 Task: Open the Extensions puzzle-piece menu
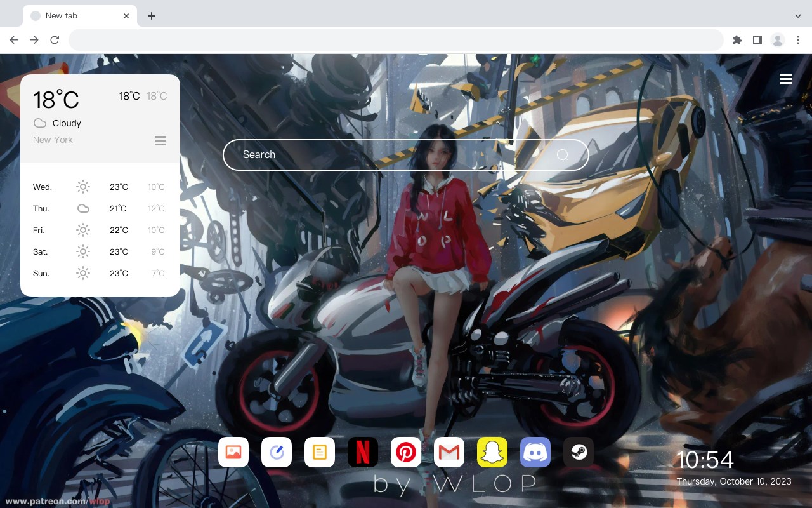[x=737, y=40]
